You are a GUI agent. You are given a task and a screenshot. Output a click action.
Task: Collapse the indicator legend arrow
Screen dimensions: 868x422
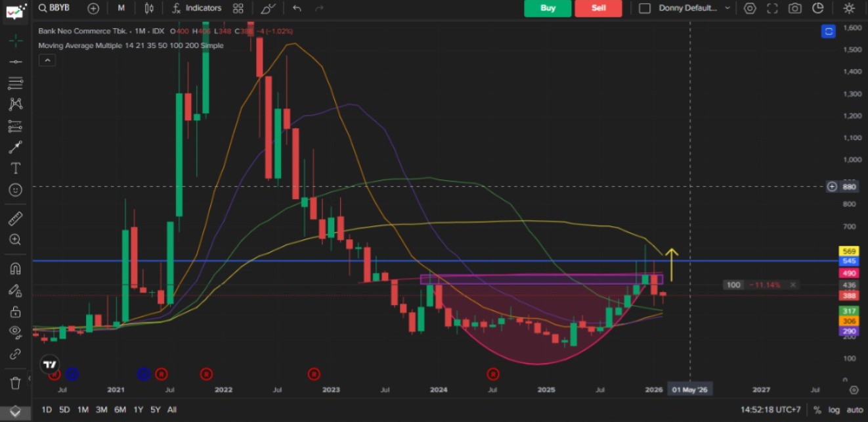click(47, 60)
